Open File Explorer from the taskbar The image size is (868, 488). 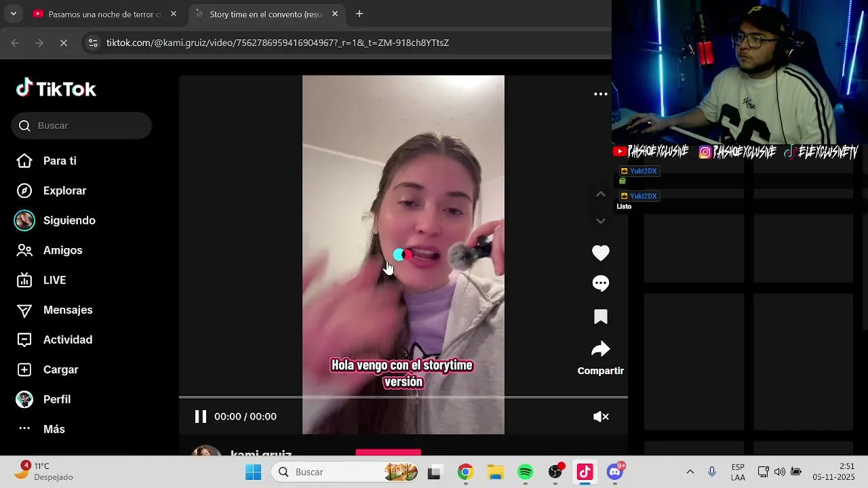click(495, 472)
